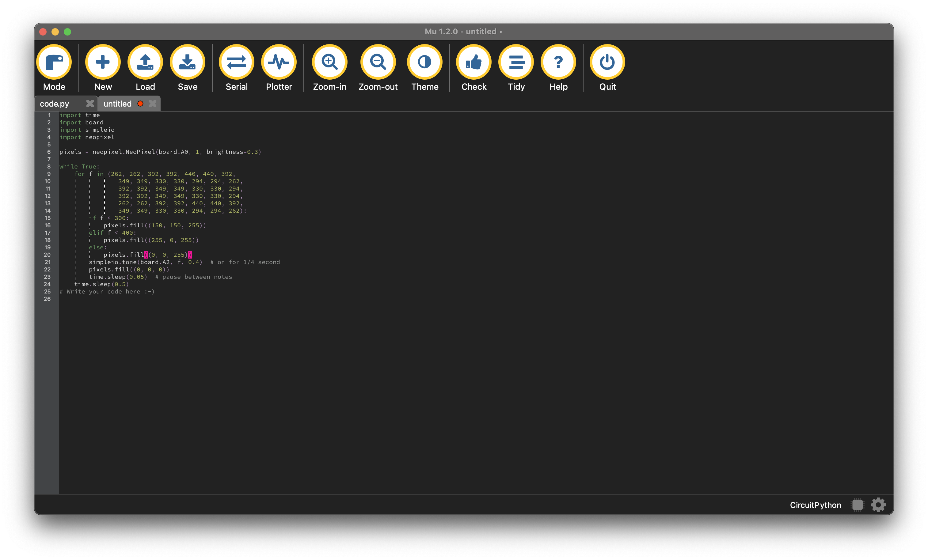Close the code.py tab
The height and width of the screenshot is (560, 928).
(x=89, y=104)
